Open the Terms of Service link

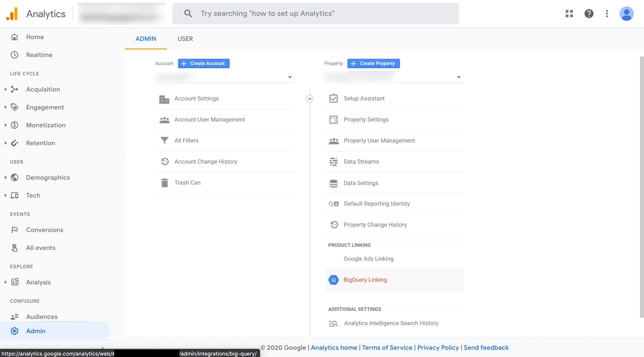(x=387, y=348)
